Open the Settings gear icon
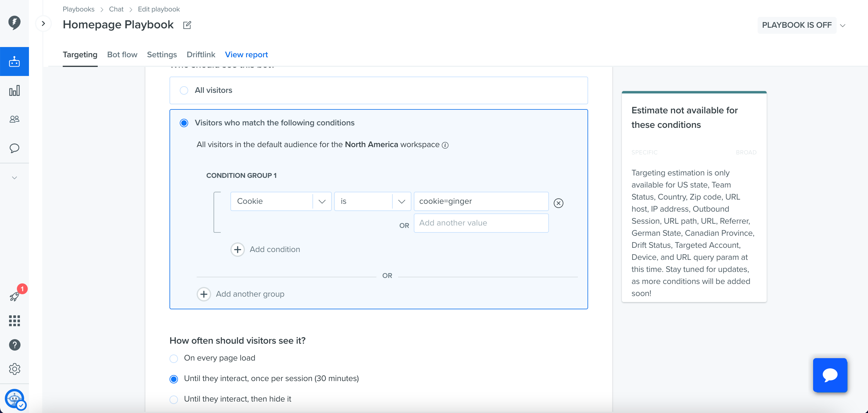868x413 pixels. (14, 369)
